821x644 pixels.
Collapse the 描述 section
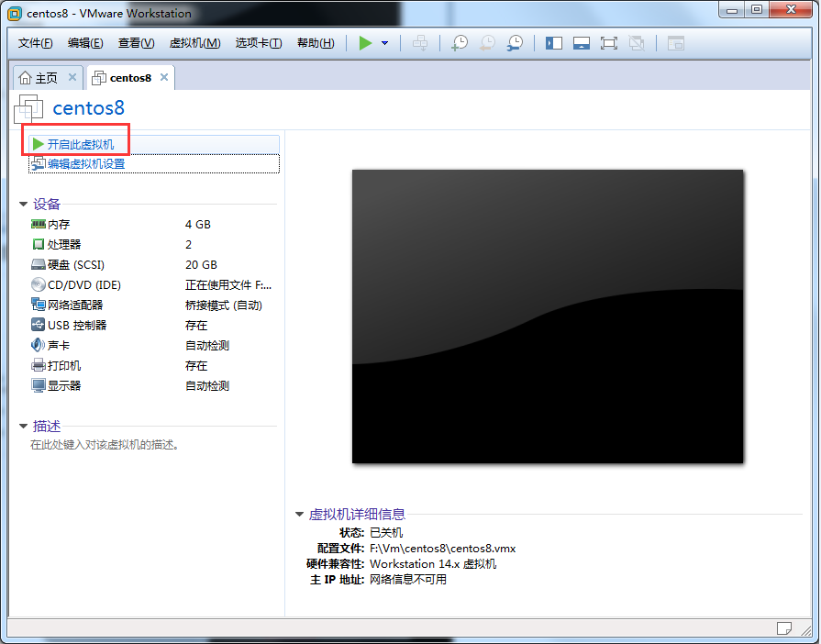point(24,427)
